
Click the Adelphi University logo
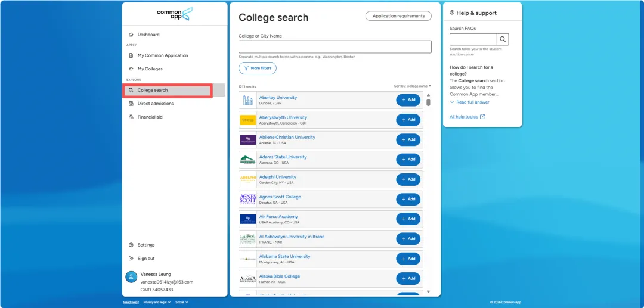click(x=248, y=179)
